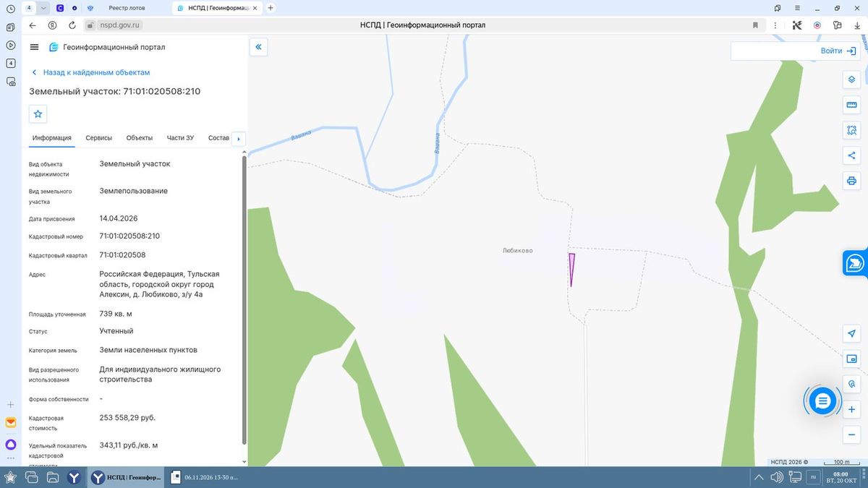The image size is (868, 488).
Task: Open browser history in the sidebar
Action: coord(10,9)
